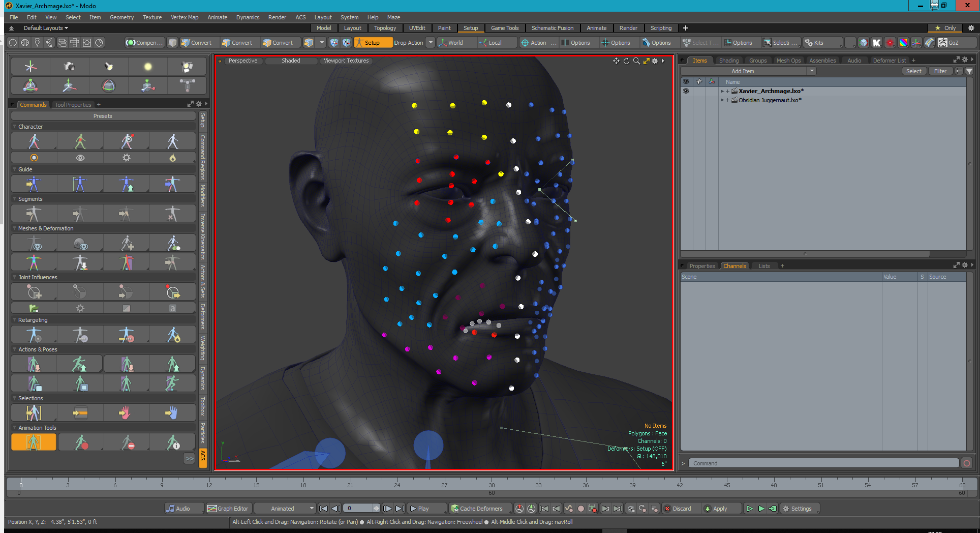This screenshot has width=980, height=533.
Task: Toggle Setup mode button
Action: click(373, 43)
